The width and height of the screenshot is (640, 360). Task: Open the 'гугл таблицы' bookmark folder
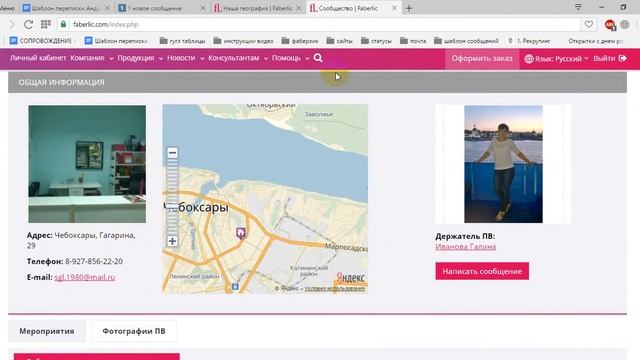[x=182, y=41]
